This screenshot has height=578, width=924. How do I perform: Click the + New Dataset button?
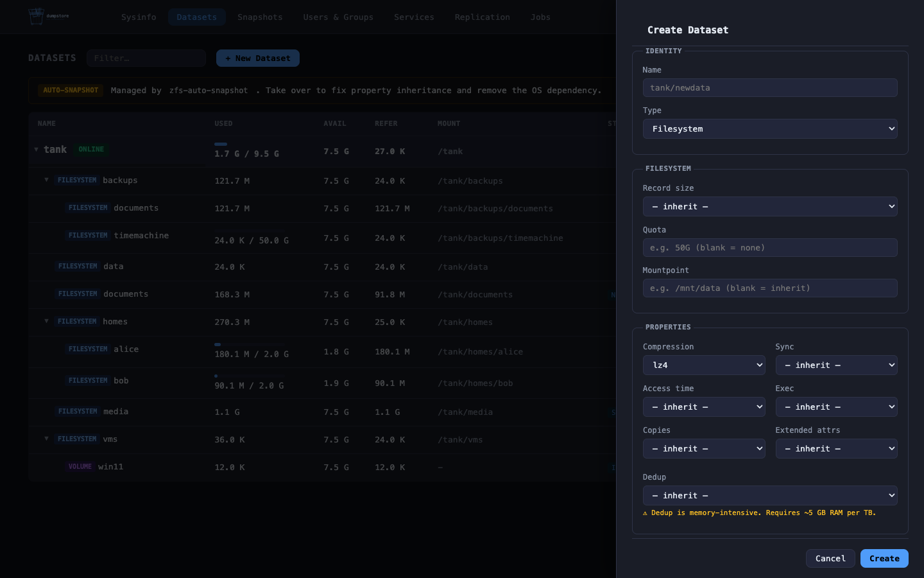pos(258,58)
